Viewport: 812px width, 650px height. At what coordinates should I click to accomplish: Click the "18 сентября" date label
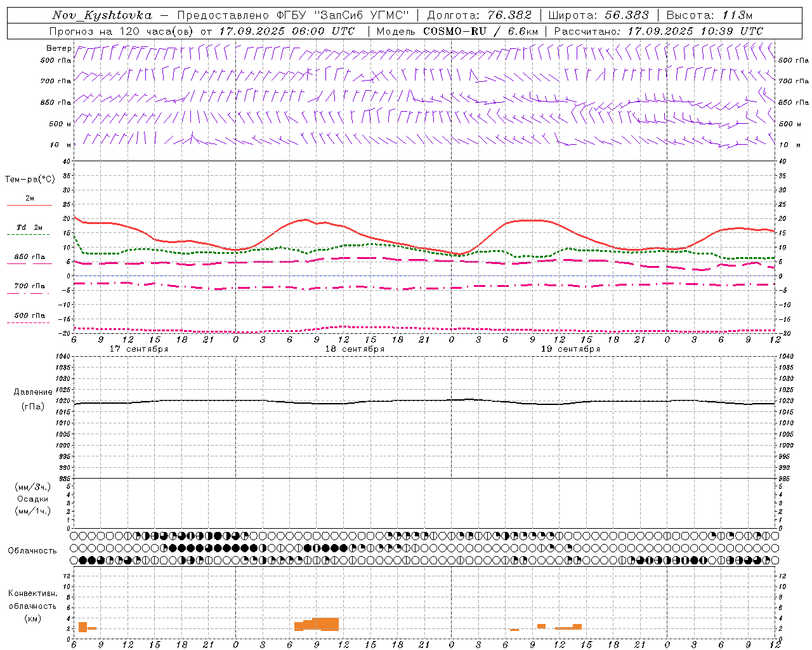(355, 349)
